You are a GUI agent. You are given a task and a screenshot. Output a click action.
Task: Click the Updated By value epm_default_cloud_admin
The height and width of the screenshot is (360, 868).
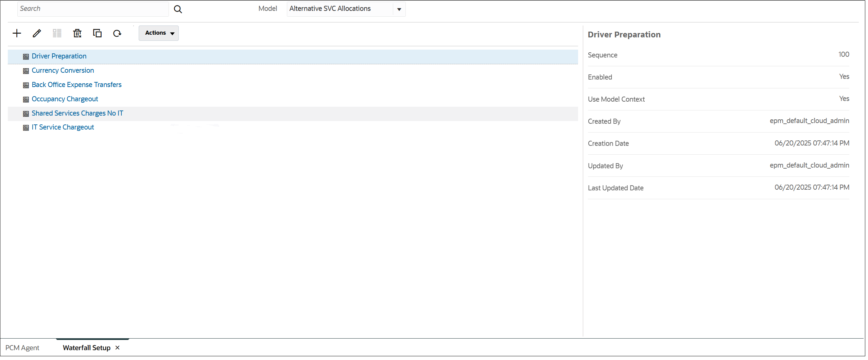[810, 166]
